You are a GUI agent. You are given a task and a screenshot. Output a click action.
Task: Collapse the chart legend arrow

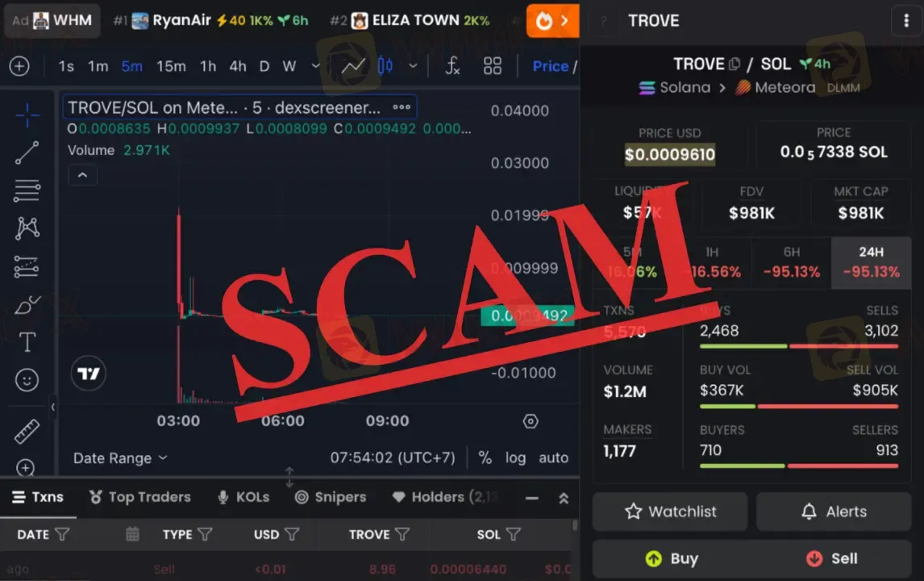(x=82, y=175)
